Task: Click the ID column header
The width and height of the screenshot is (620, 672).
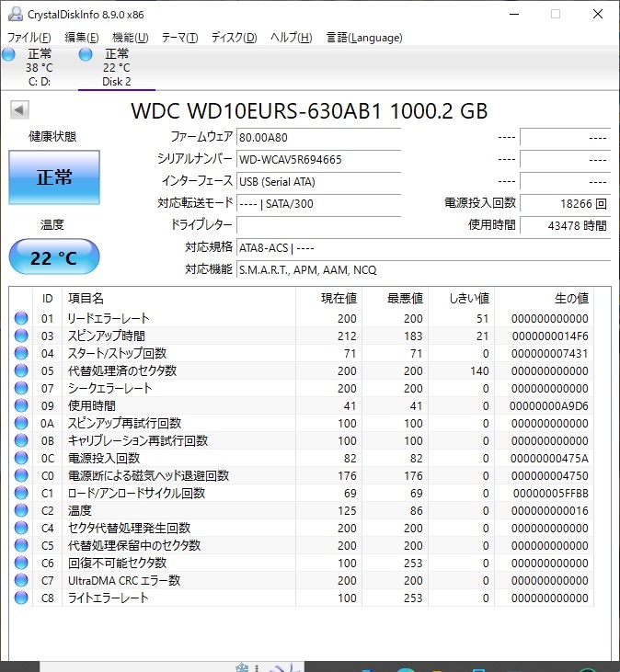Action: tap(47, 298)
